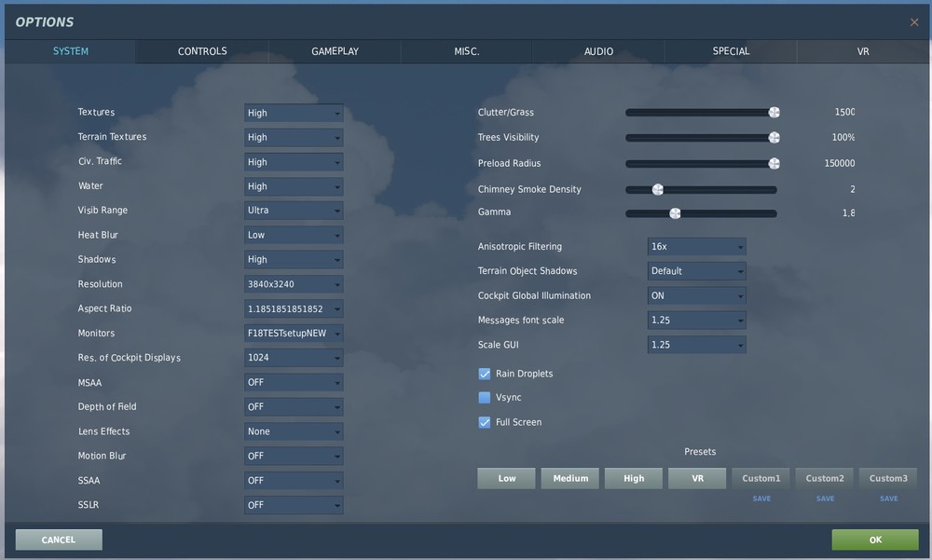Switch to the VR tab
The image size is (932, 560).
coord(862,51)
